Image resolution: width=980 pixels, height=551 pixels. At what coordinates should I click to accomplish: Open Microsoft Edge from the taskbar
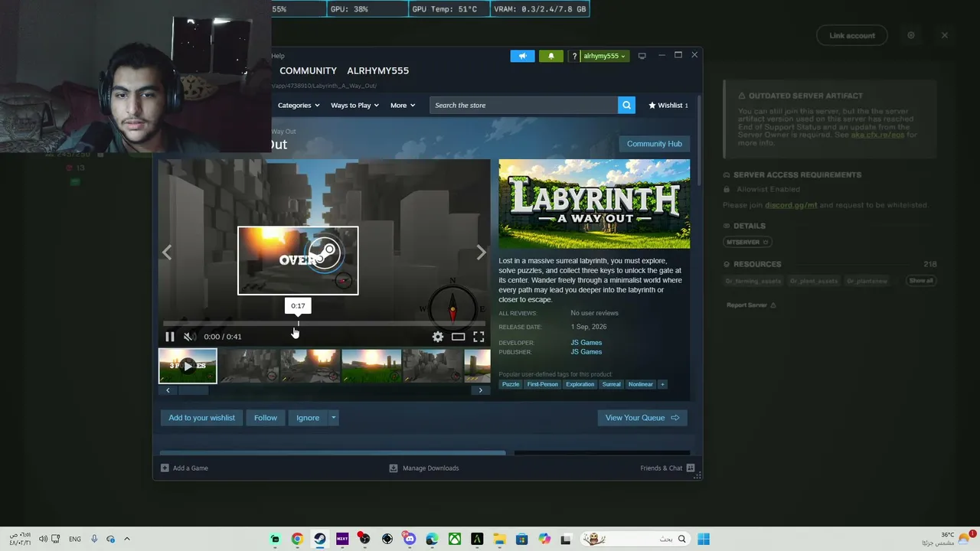coord(432,539)
